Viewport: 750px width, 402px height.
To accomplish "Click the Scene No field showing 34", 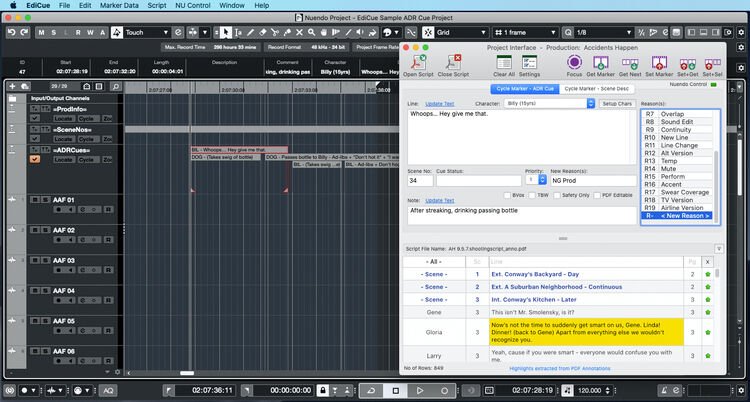I will tap(420, 180).
